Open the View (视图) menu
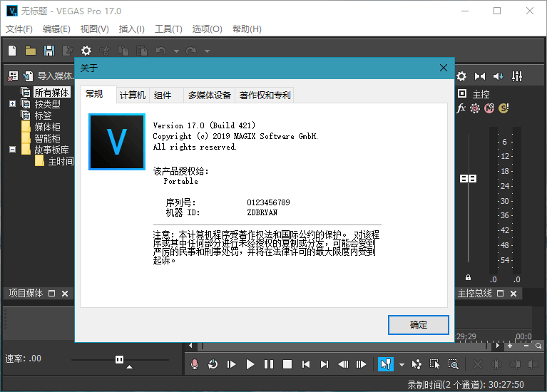547x392 pixels. (95, 29)
